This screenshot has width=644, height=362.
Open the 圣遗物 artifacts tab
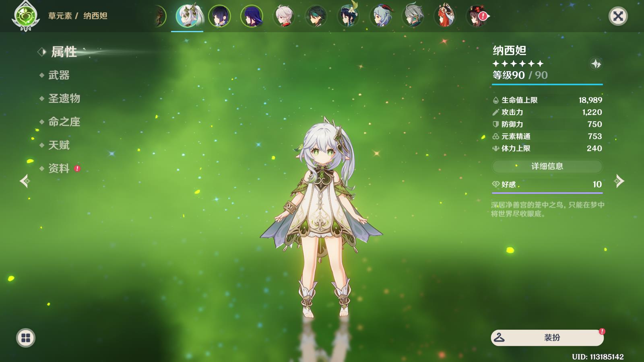point(64,99)
